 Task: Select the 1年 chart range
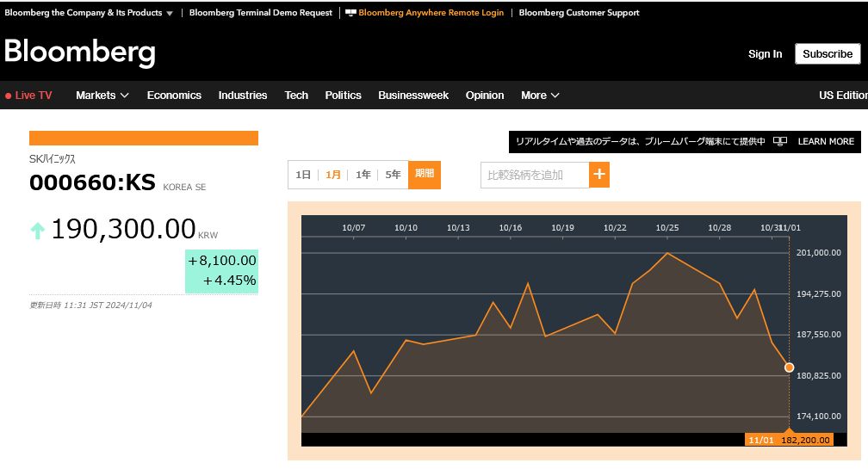point(363,175)
